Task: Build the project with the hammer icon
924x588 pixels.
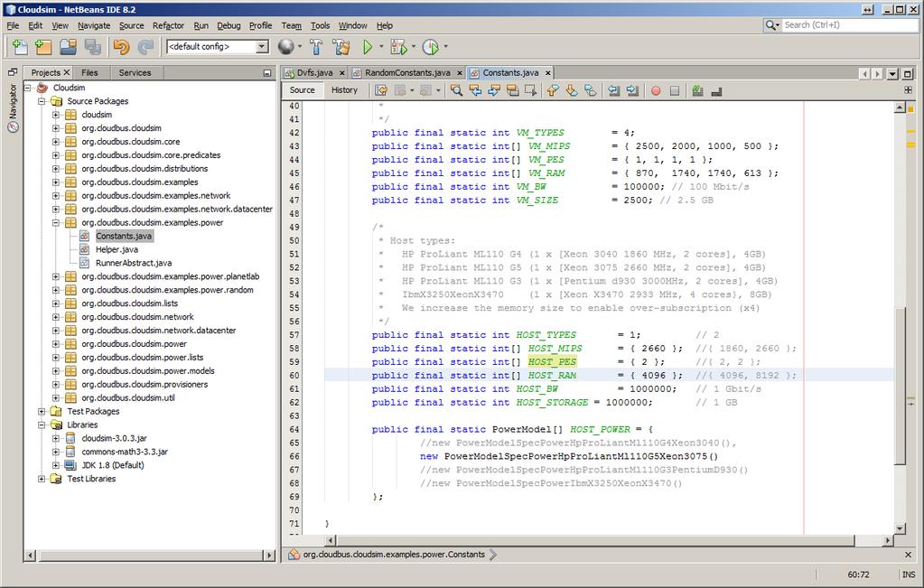Action: click(x=316, y=47)
